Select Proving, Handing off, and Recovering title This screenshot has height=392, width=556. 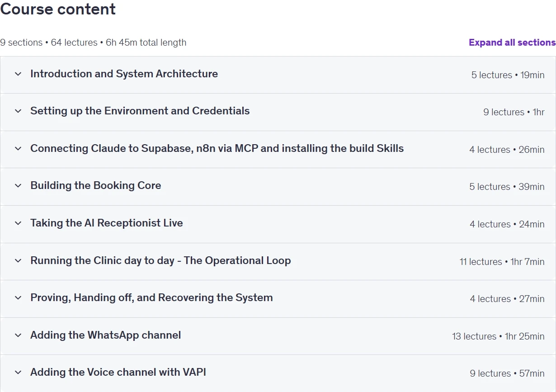pyautogui.click(x=151, y=298)
